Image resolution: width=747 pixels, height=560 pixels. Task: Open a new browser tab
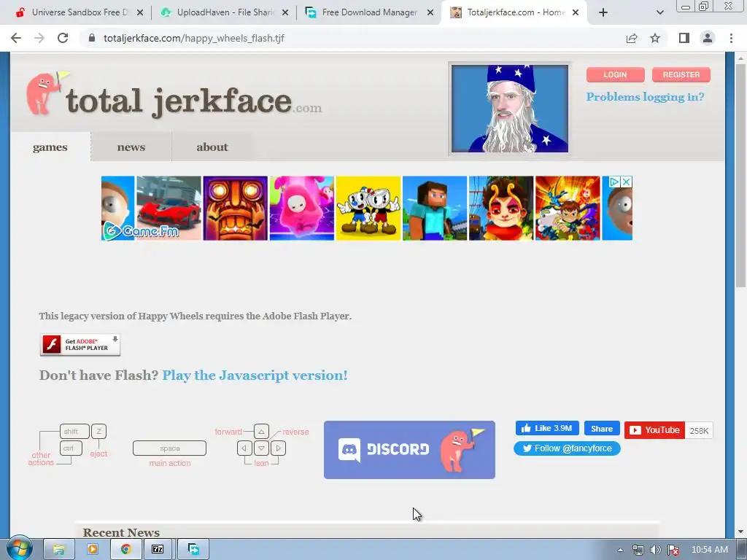(x=603, y=12)
